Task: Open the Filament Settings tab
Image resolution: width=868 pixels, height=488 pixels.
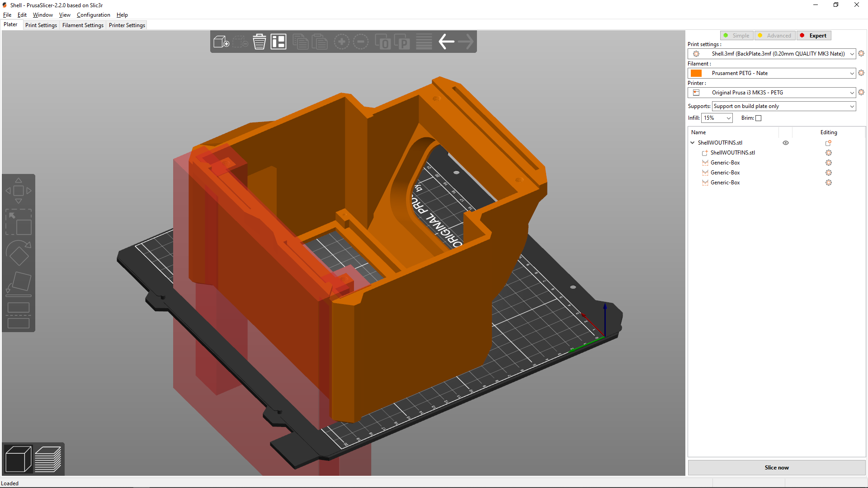Action: (83, 25)
